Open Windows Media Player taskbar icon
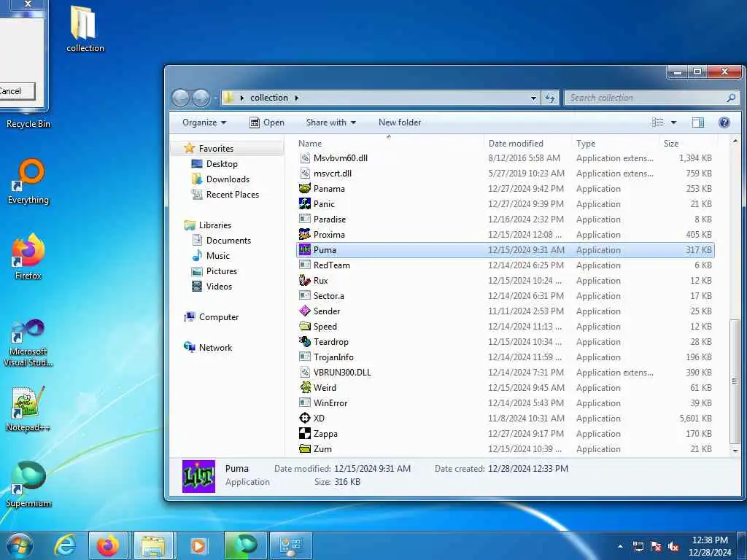This screenshot has height=560, width=747. (198, 545)
